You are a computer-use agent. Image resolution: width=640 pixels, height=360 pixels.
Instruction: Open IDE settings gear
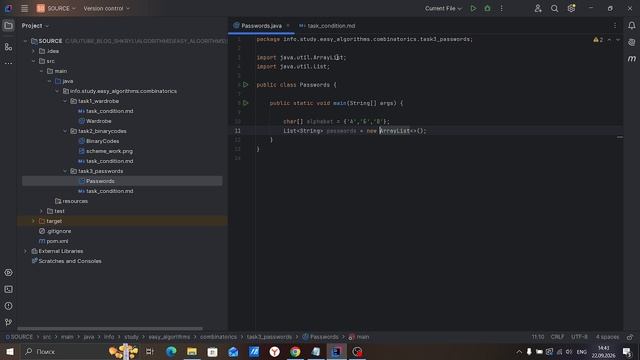571,8
